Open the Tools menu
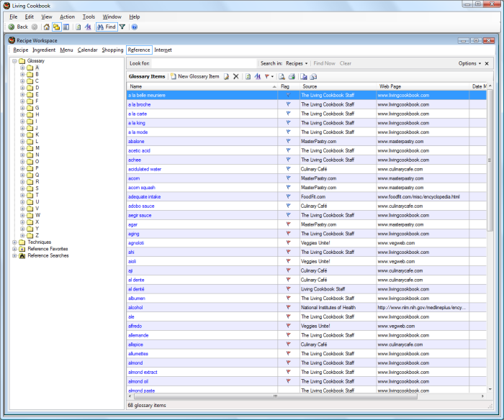The height and width of the screenshot is (420, 504). (x=89, y=17)
